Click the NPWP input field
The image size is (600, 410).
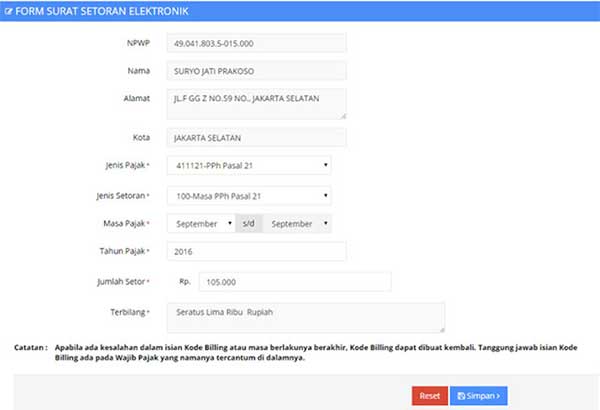click(x=256, y=43)
